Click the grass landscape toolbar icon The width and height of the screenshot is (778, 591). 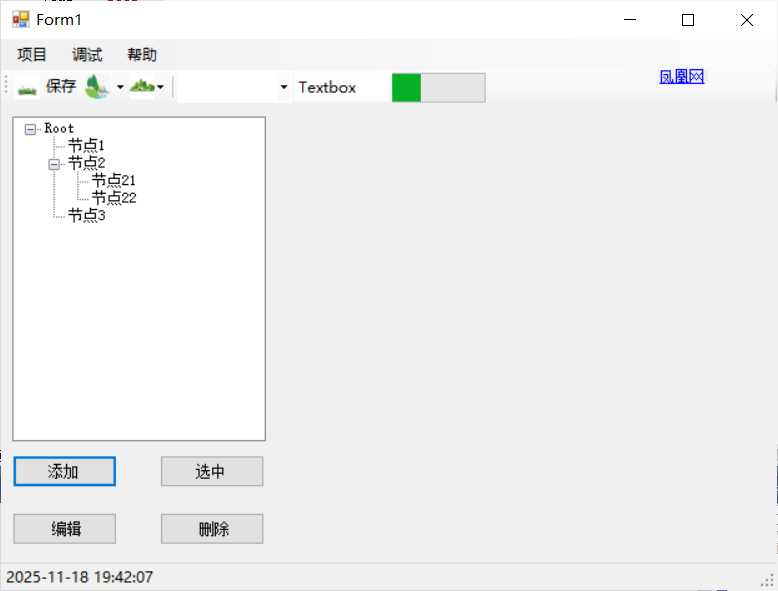click(x=27, y=87)
